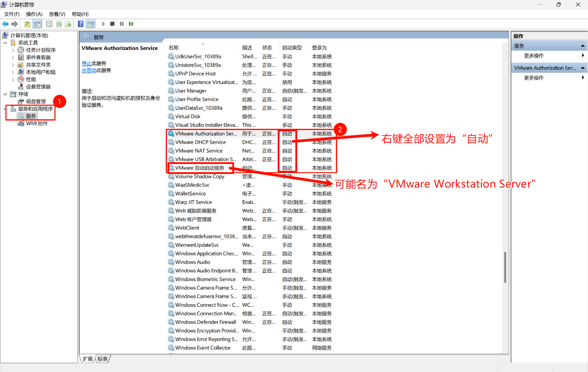The height and width of the screenshot is (372, 588).
Task: Switch to the 扩展 tab
Action: point(88,359)
